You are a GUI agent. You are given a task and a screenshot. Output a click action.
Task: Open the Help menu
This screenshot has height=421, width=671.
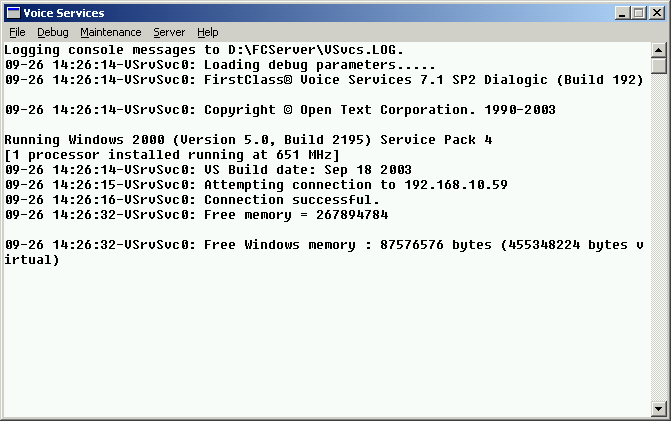click(208, 32)
